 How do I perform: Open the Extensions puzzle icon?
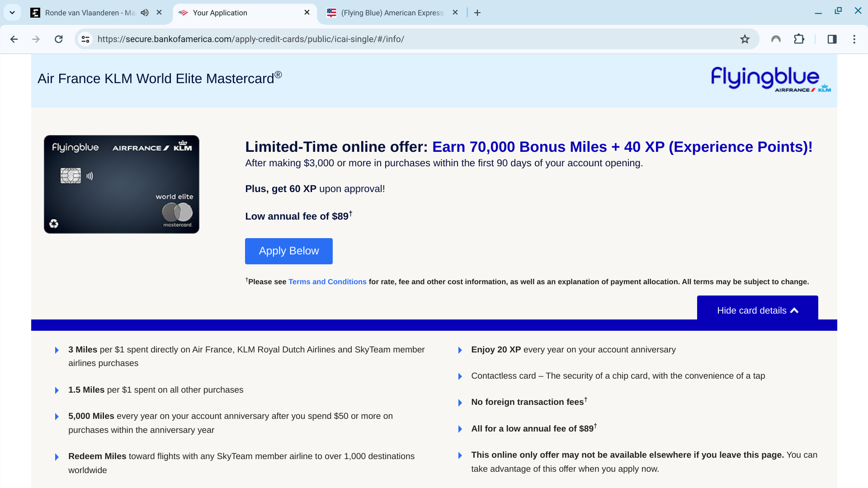tap(799, 39)
